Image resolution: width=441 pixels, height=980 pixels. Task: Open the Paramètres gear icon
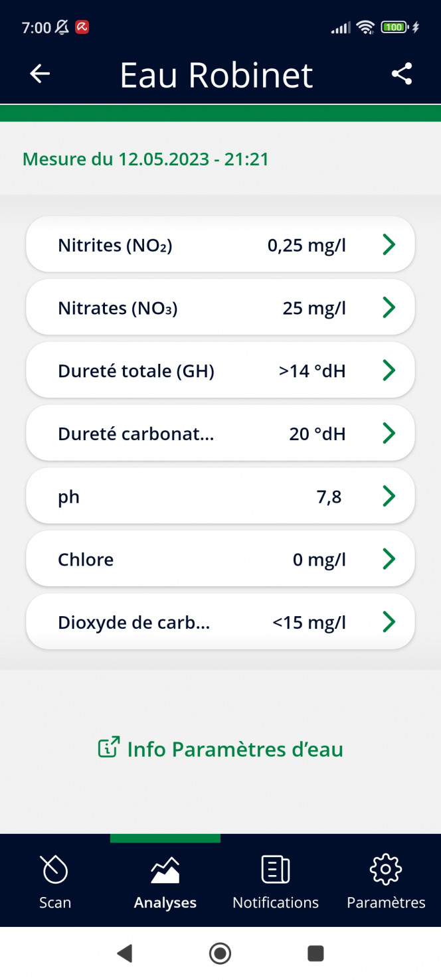coord(386,869)
